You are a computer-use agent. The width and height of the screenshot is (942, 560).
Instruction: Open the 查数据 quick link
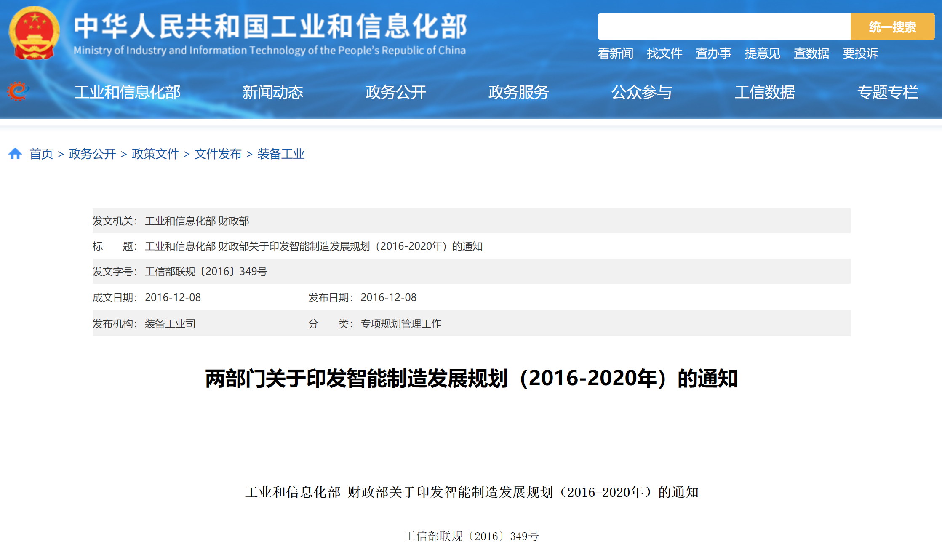click(x=811, y=53)
